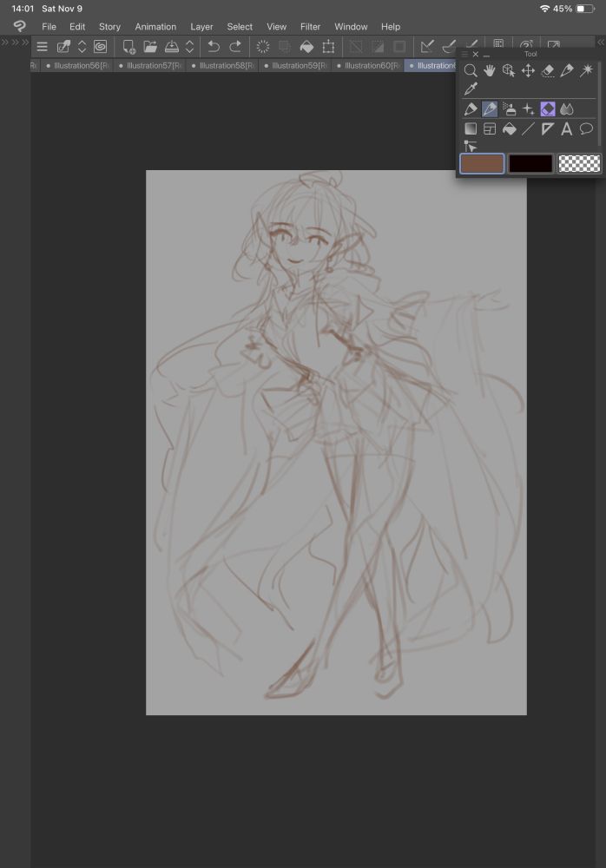This screenshot has height=868, width=606.
Task: Toggle Snap to special ruler
Action: [449, 46]
